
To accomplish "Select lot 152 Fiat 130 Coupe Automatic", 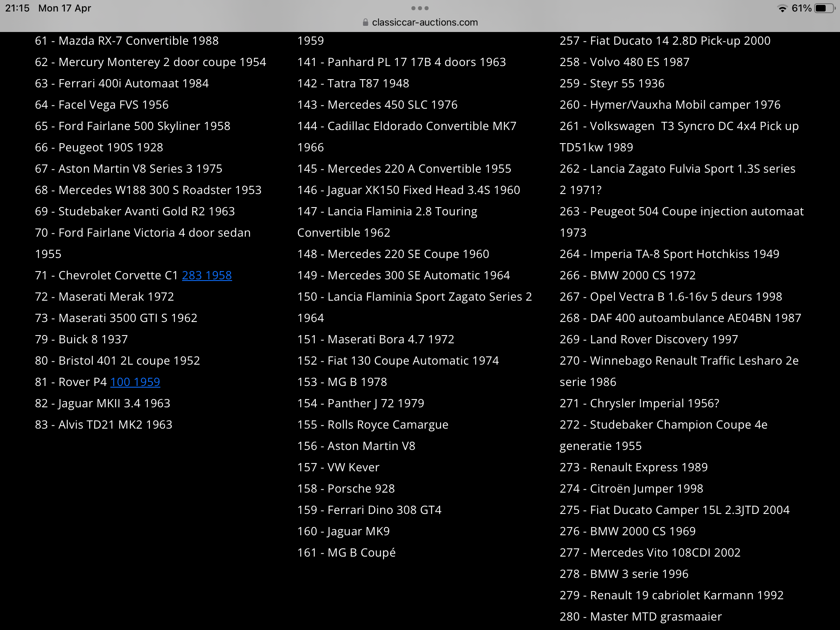I will (398, 361).
